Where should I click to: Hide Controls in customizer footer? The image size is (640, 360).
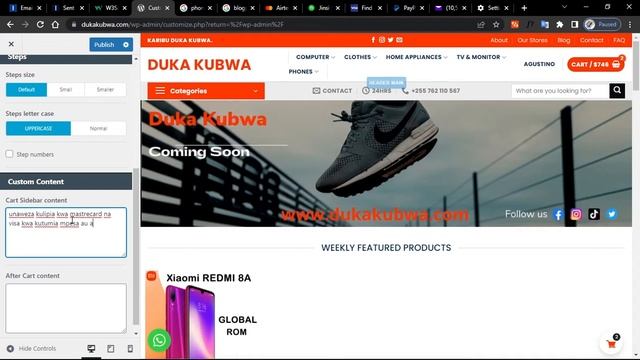pos(31,349)
